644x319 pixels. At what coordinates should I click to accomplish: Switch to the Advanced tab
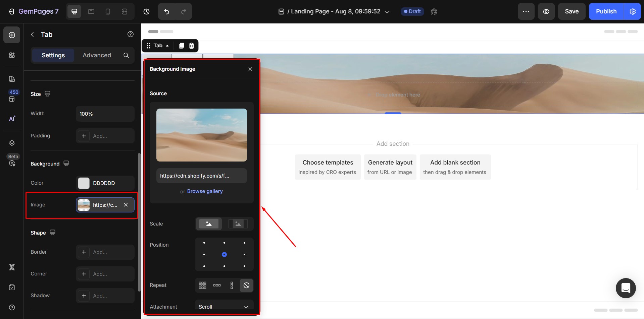click(x=97, y=55)
